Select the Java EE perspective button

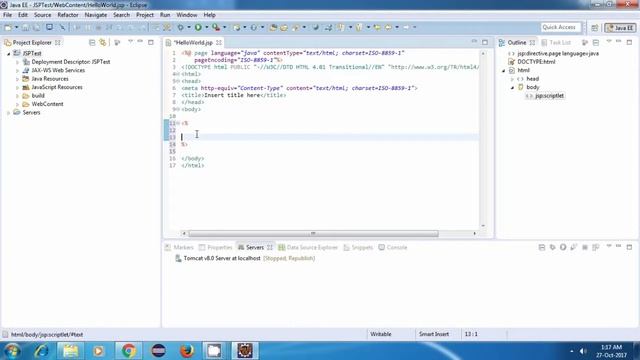pyautogui.click(x=620, y=27)
